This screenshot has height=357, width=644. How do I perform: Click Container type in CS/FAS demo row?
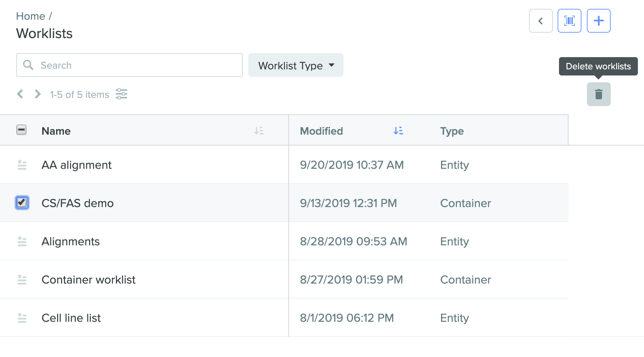point(465,203)
